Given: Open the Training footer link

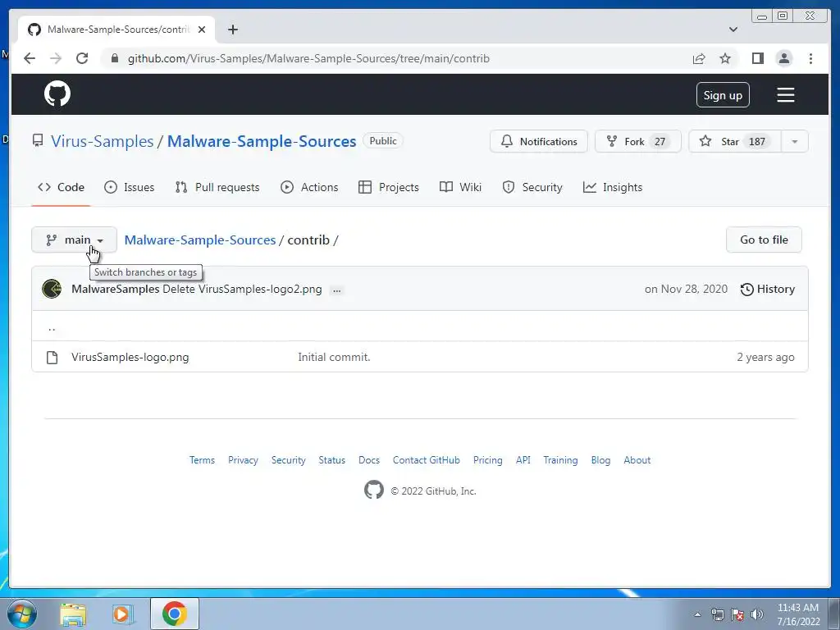Looking at the screenshot, I should coord(560,460).
